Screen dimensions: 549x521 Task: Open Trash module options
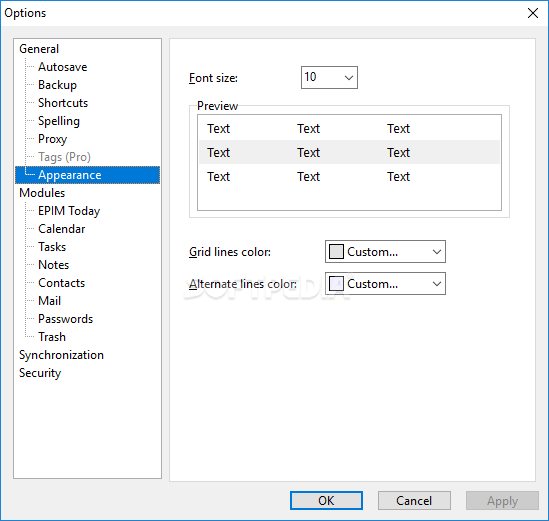pos(52,337)
